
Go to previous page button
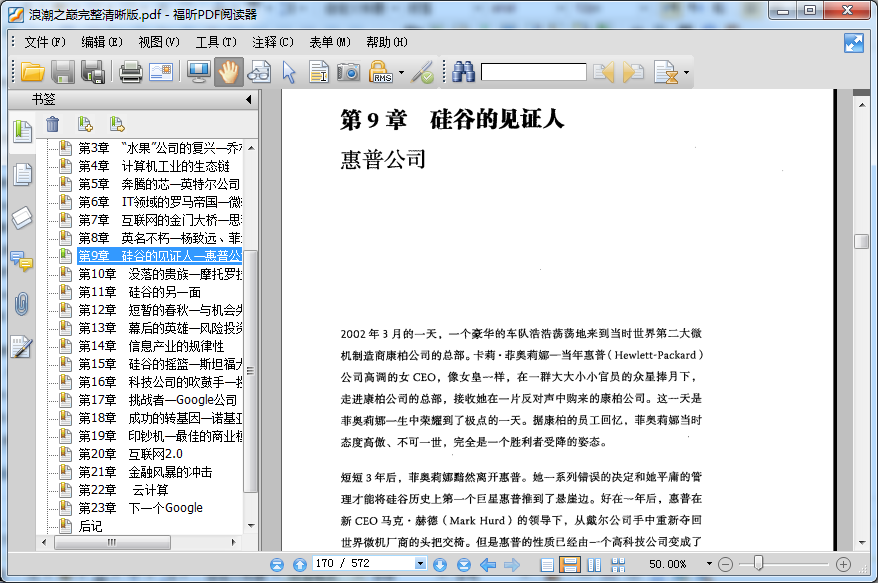click(300, 565)
